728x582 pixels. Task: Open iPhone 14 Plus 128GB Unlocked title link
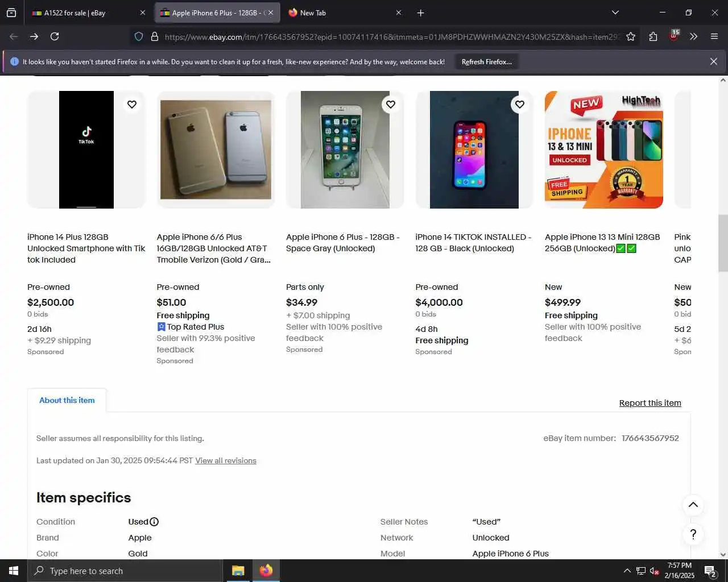[x=86, y=248]
